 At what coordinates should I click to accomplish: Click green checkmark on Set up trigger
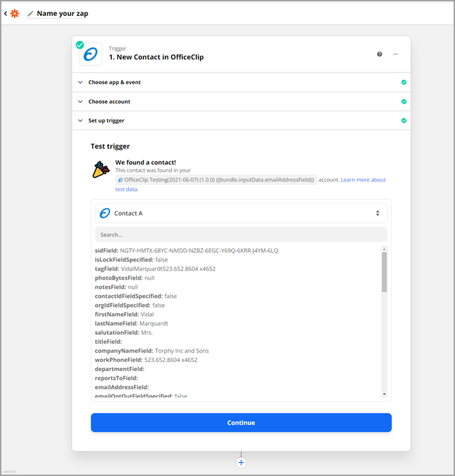[404, 120]
